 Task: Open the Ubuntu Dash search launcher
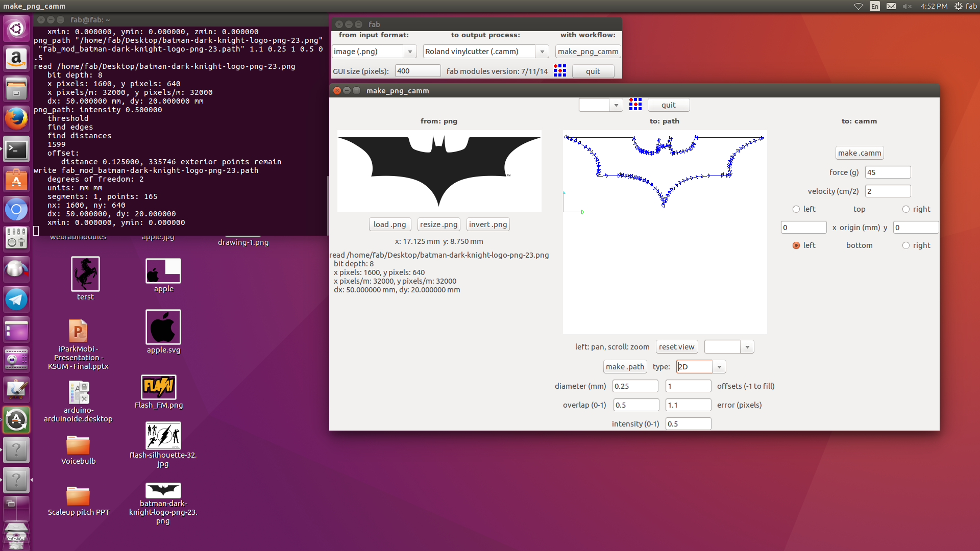(16, 28)
